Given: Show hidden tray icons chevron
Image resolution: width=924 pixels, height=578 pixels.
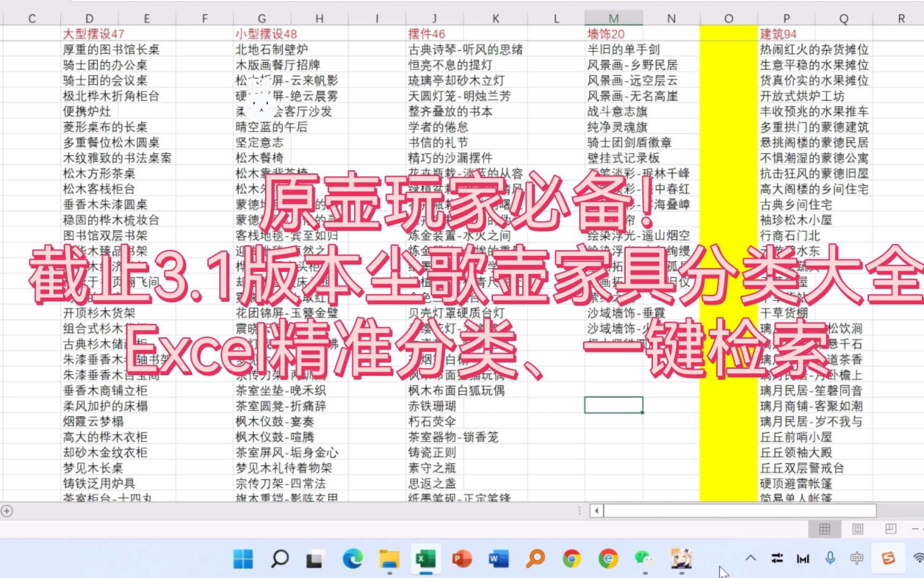Looking at the screenshot, I should [x=751, y=558].
